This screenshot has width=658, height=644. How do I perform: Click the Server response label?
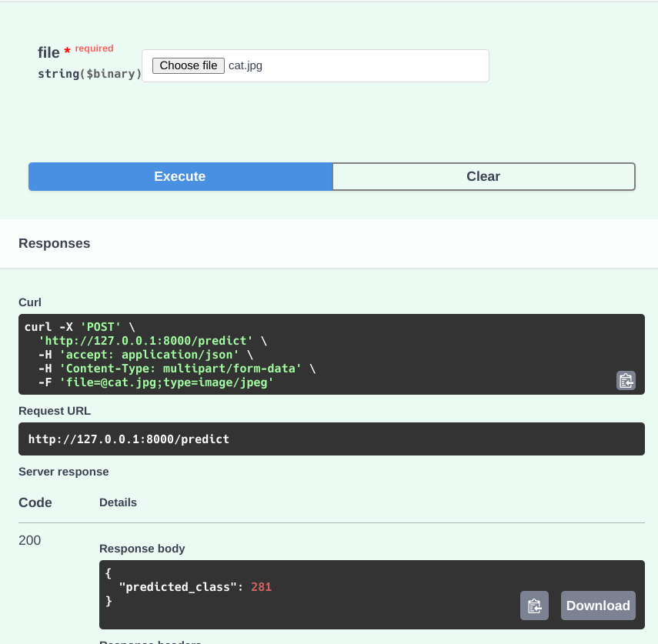pos(63,472)
